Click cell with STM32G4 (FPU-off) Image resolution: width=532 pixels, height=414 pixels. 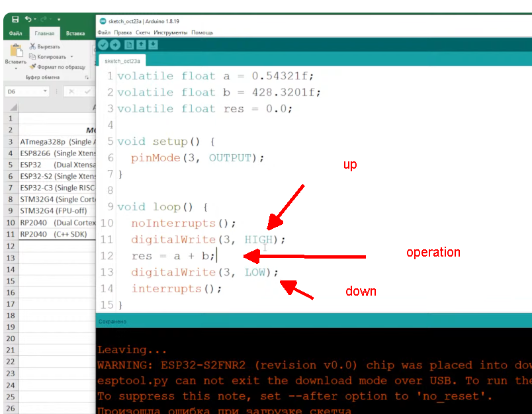pyautogui.click(x=58, y=211)
